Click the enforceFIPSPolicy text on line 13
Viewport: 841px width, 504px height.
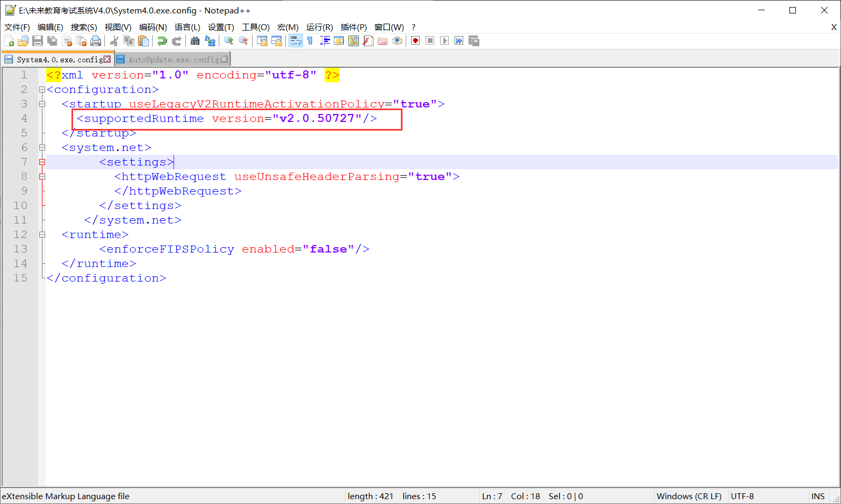click(170, 249)
